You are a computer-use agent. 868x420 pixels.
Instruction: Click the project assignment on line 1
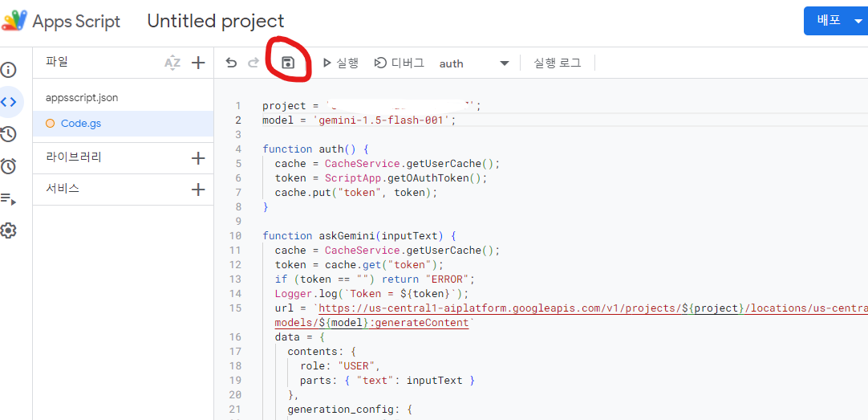[x=371, y=106]
